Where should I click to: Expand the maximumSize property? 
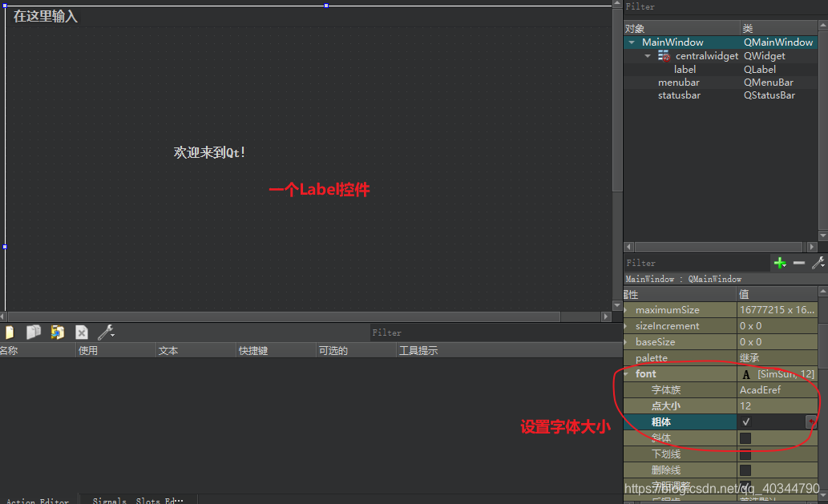[x=626, y=310]
